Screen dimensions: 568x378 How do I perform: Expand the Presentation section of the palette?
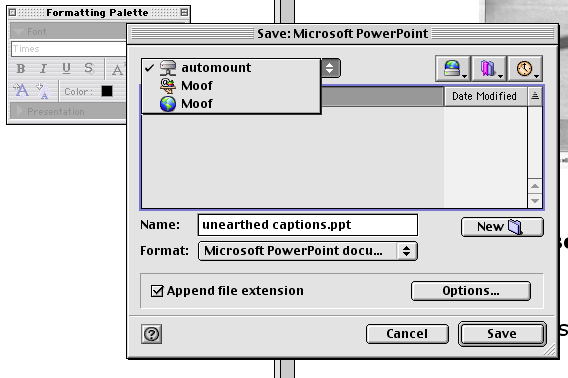point(20,111)
